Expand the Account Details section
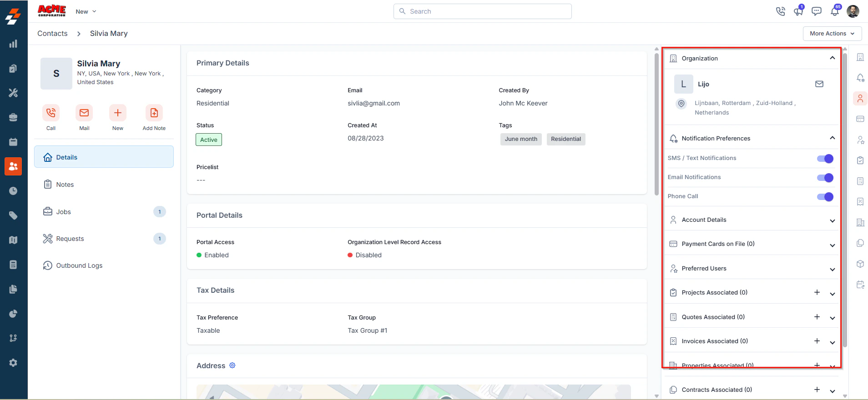Screen dimensions: 868x400 tap(832, 221)
